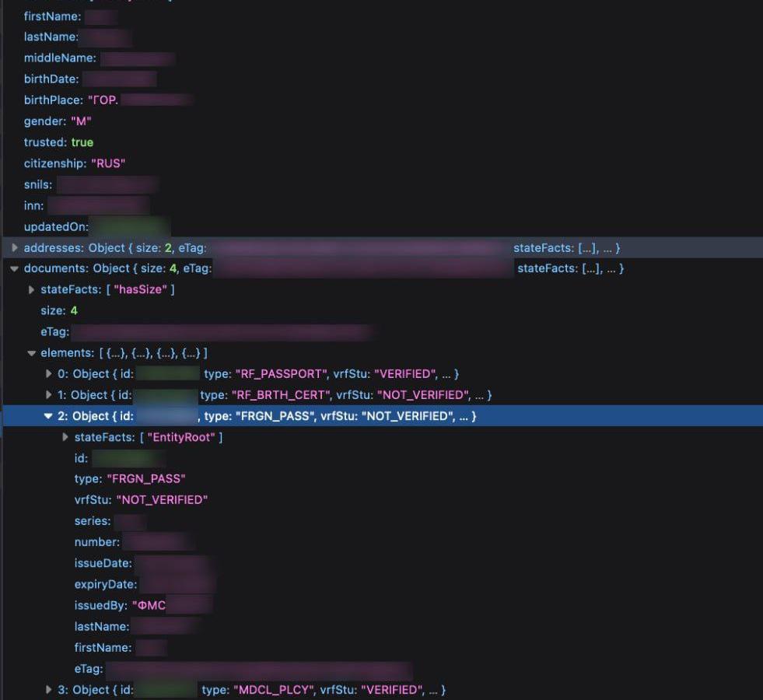Collapse element 2 FRGN_PASS object

click(49, 416)
